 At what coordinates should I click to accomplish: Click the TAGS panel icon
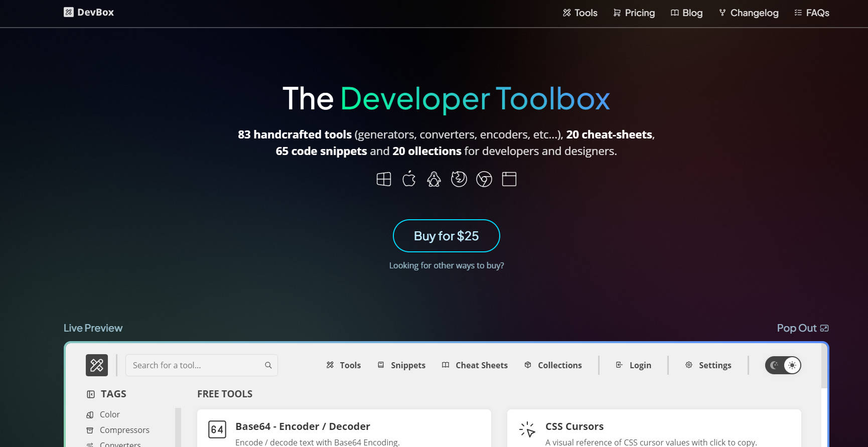coord(91,394)
